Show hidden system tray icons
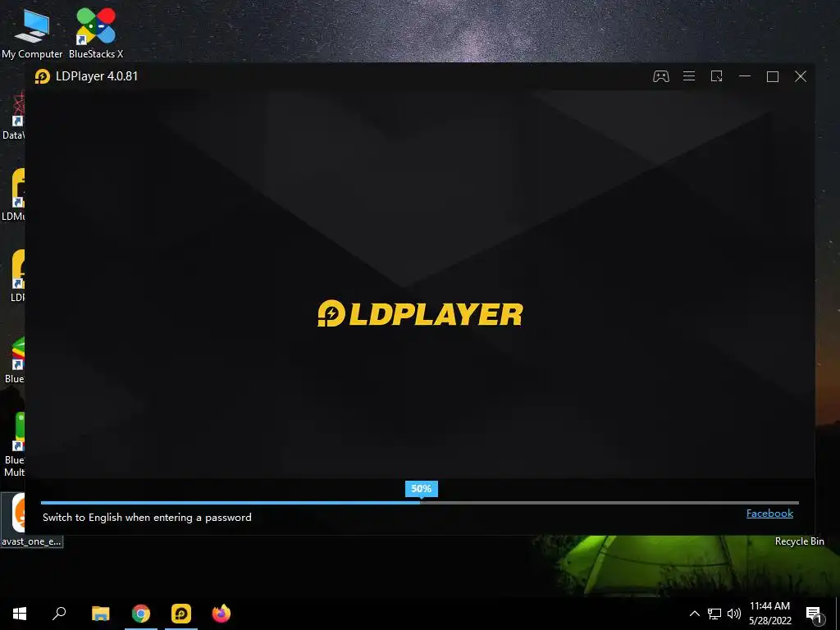This screenshot has width=840, height=630. click(x=694, y=614)
